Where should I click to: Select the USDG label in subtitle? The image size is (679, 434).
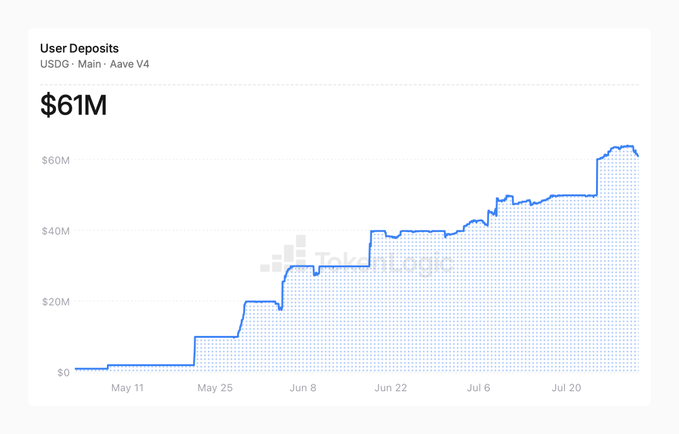tap(55, 64)
